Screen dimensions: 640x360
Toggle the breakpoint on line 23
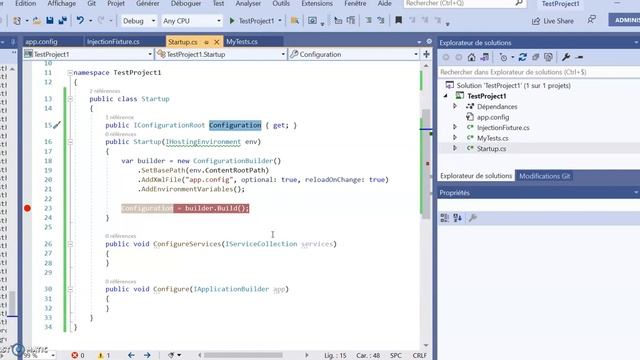pos(27,208)
